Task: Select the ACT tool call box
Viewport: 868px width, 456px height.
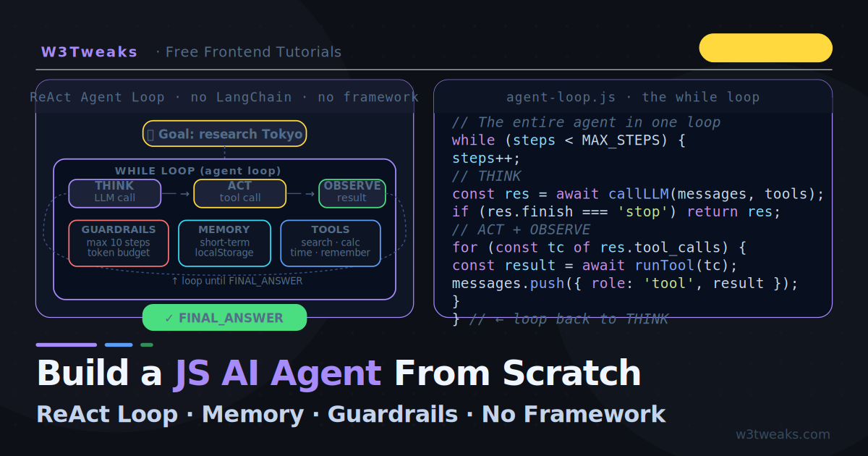Action: click(x=240, y=193)
